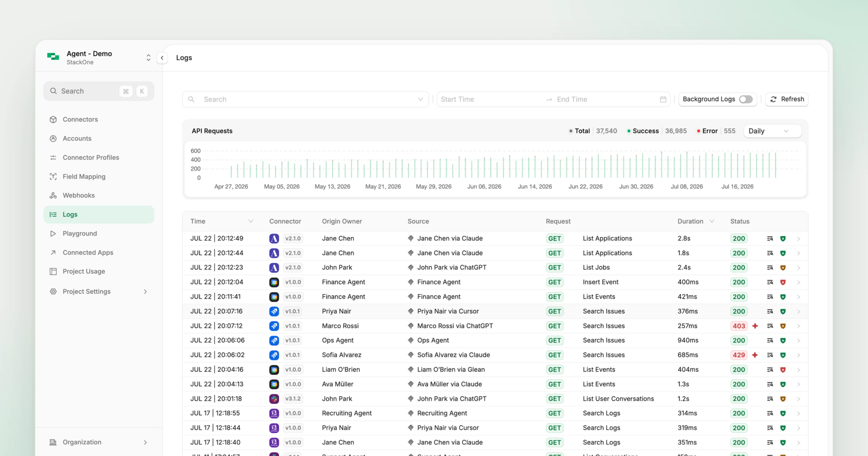Click the red sparkle icon beside status 429
Viewport: 868px width, 456px height.
tap(755, 355)
